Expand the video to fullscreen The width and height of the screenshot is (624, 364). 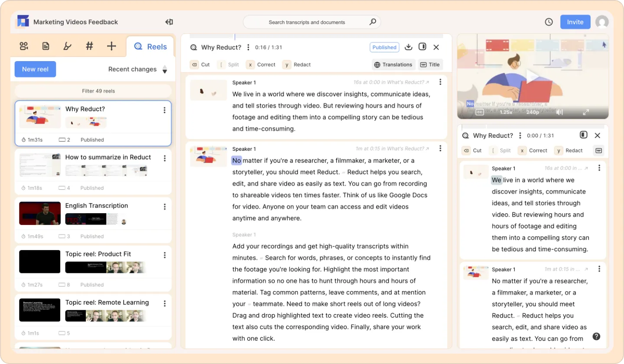click(586, 112)
